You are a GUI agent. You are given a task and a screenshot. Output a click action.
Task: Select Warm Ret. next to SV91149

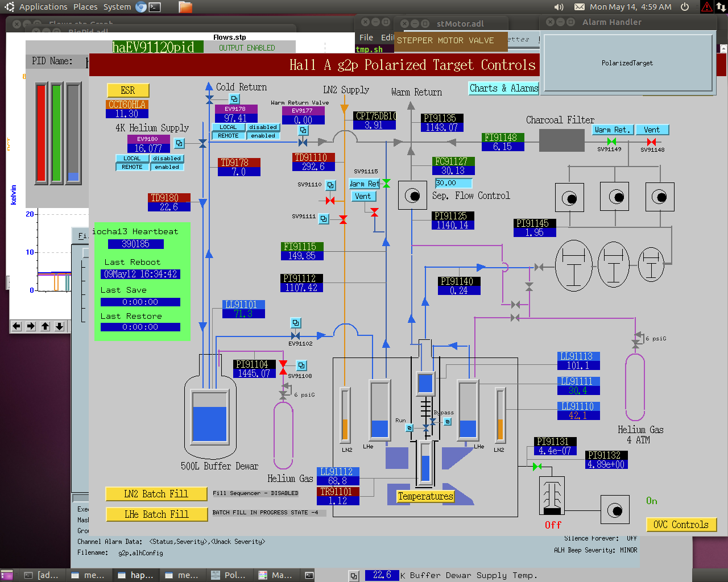(613, 130)
